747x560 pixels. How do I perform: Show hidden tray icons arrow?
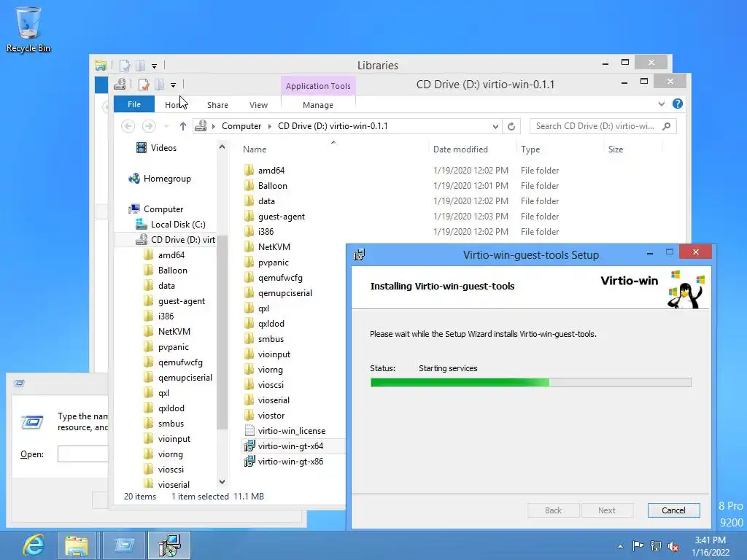pyautogui.click(x=620, y=546)
